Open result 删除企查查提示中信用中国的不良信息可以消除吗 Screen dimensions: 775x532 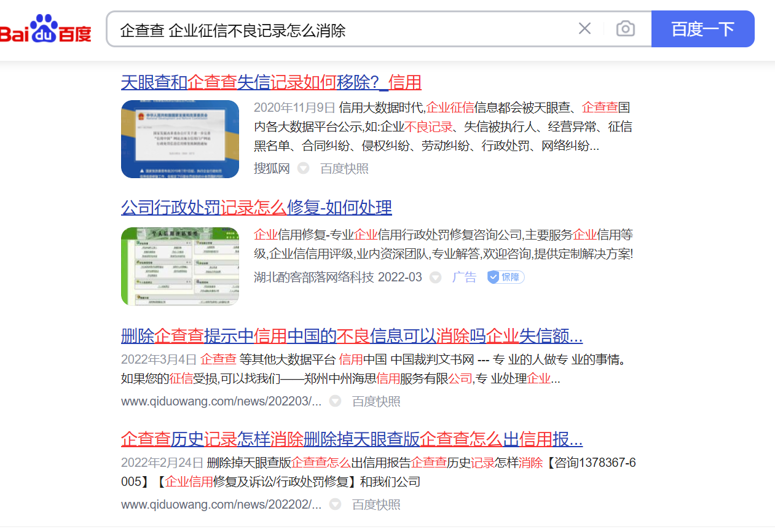(x=352, y=336)
